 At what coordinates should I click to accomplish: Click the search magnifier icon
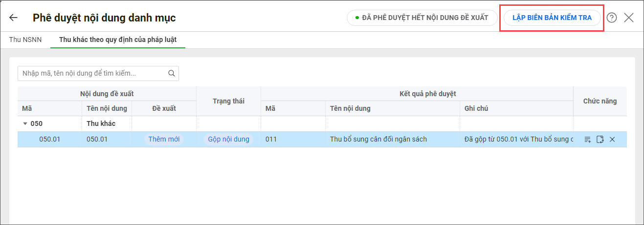pos(171,74)
